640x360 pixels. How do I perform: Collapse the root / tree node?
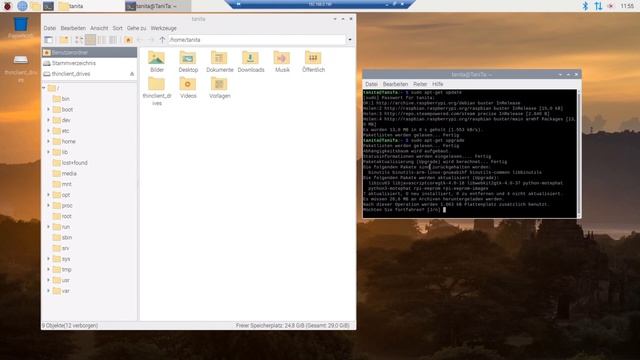[x=44, y=88]
